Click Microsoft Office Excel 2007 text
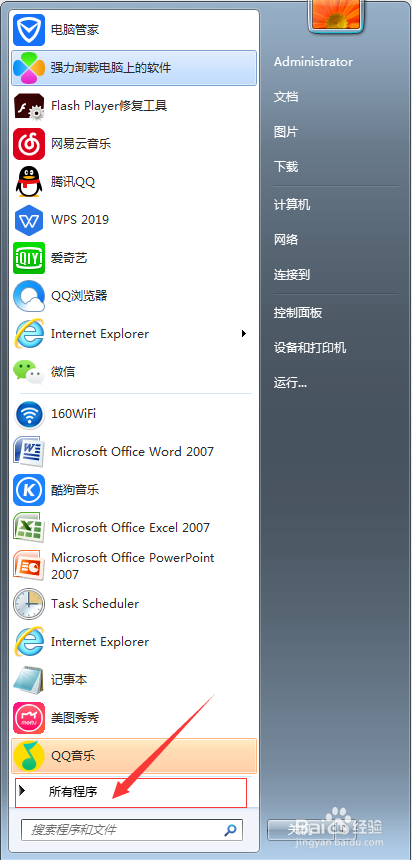This screenshot has height=860, width=412. point(130,528)
